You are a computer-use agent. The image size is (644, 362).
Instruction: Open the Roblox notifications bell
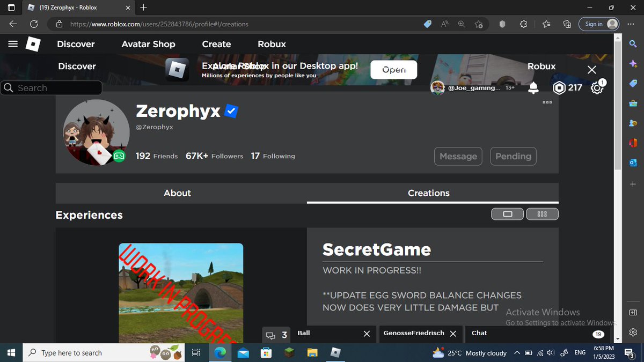point(533,88)
